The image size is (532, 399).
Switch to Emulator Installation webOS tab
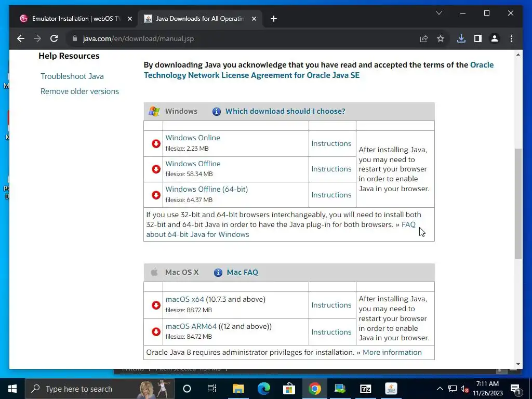coord(75,19)
